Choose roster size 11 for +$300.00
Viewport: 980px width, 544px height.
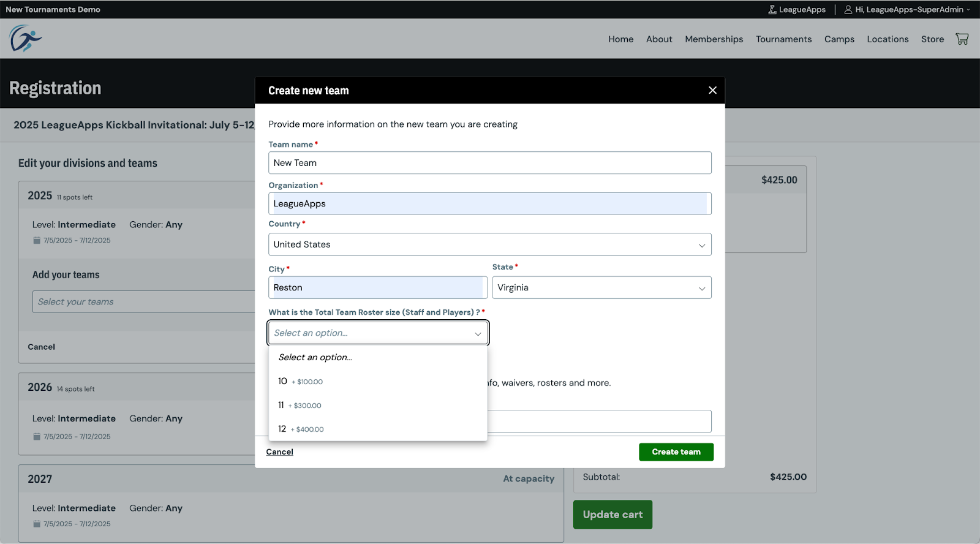378,405
